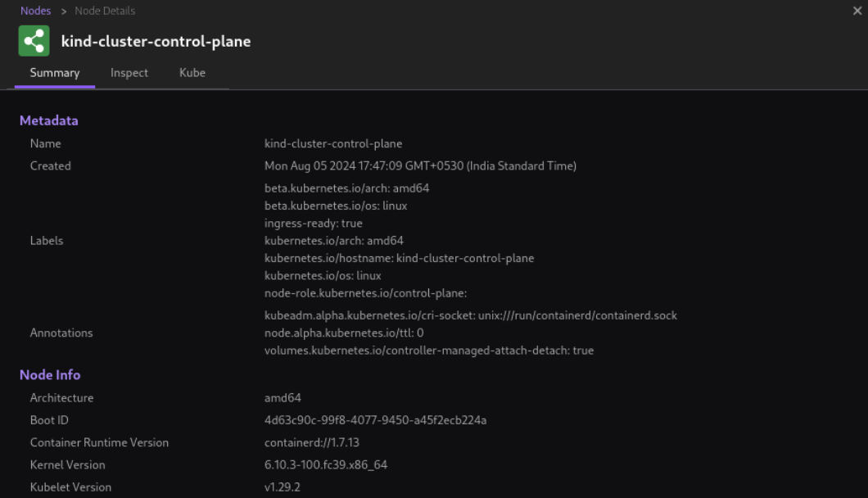Select the Summary tab
868x498 pixels.
[x=54, y=72]
